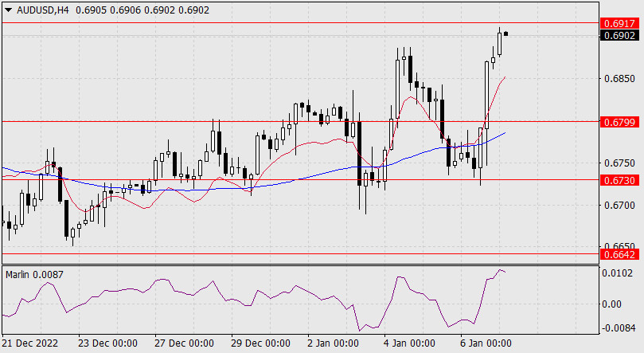644x353 pixels.
Task: Click the 0.6799 red price level label
Action: 620,122
